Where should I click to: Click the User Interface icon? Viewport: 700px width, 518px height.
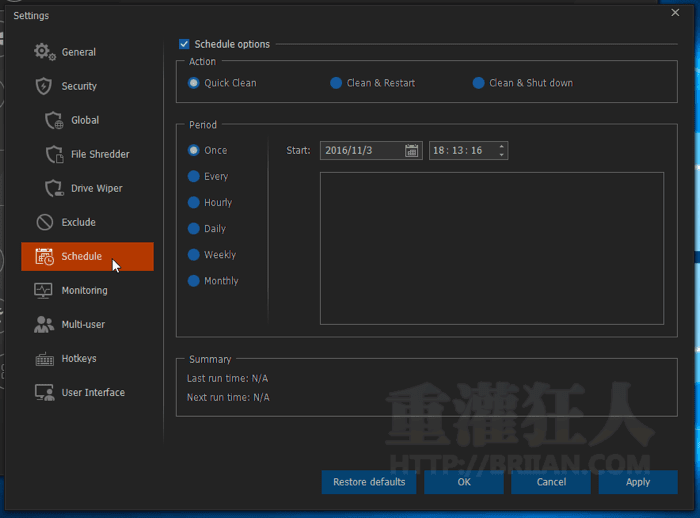(45, 393)
